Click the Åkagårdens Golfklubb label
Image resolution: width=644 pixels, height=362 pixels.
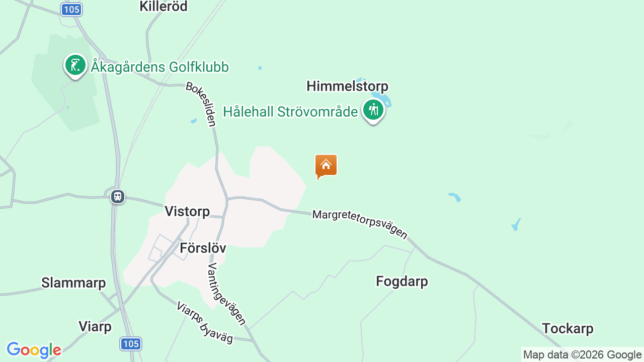pyautogui.click(x=160, y=67)
